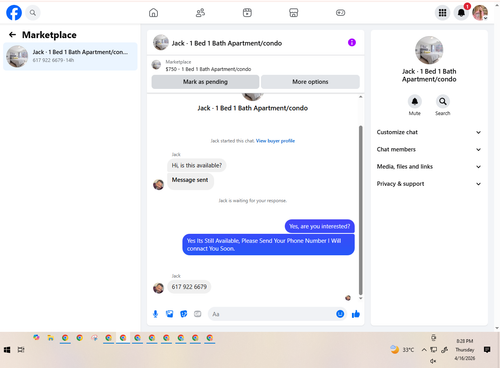The image size is (500, 368).
Task: Click the "617 922 6679" message bubble
Action: click(189, 287)
